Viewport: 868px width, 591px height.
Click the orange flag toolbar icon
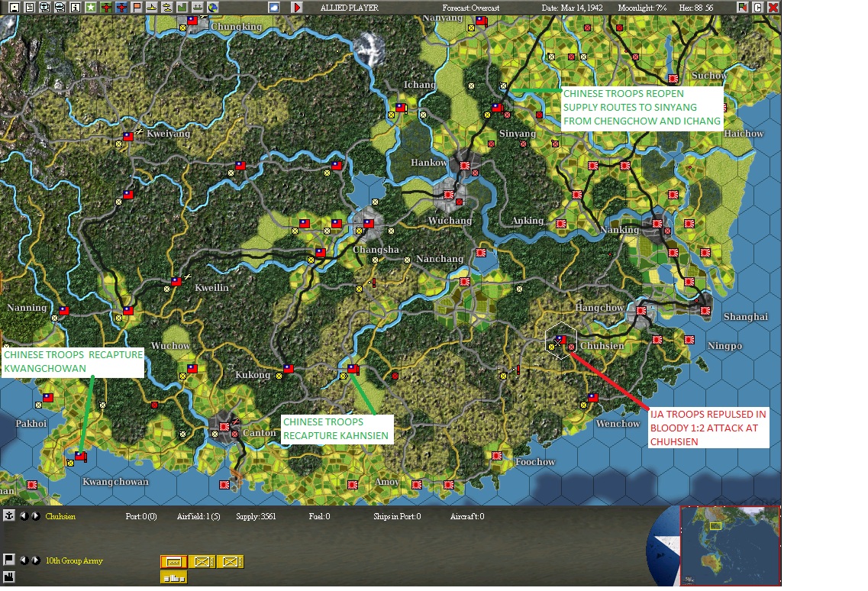[x=136, y=7]
